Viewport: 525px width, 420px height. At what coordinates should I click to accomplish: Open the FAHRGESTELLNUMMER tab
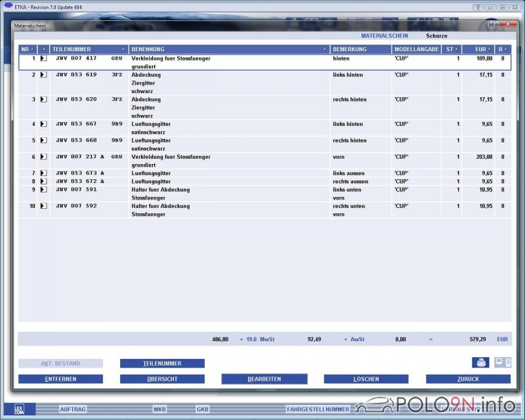(318, 409)
